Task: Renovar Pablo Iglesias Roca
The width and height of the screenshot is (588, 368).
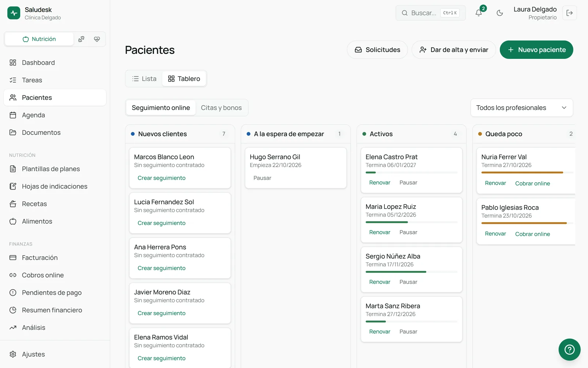Action: click(495, 234)
